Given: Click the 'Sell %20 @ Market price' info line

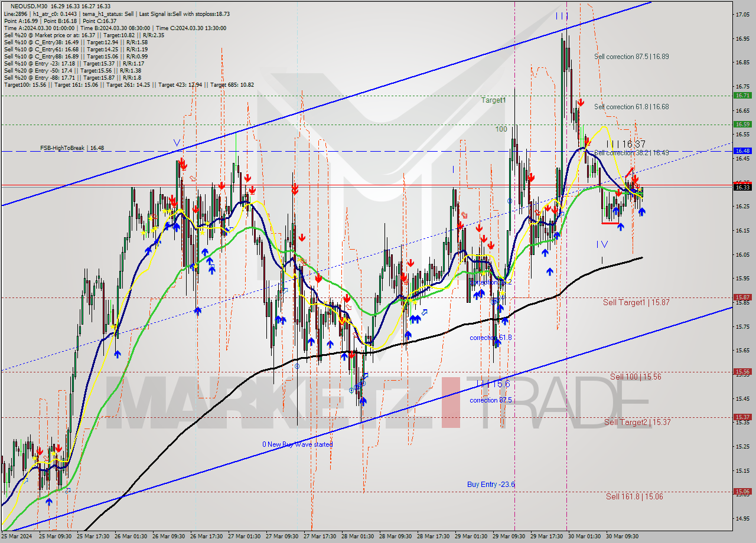Looking at the screenshot, I should [84, 35].
